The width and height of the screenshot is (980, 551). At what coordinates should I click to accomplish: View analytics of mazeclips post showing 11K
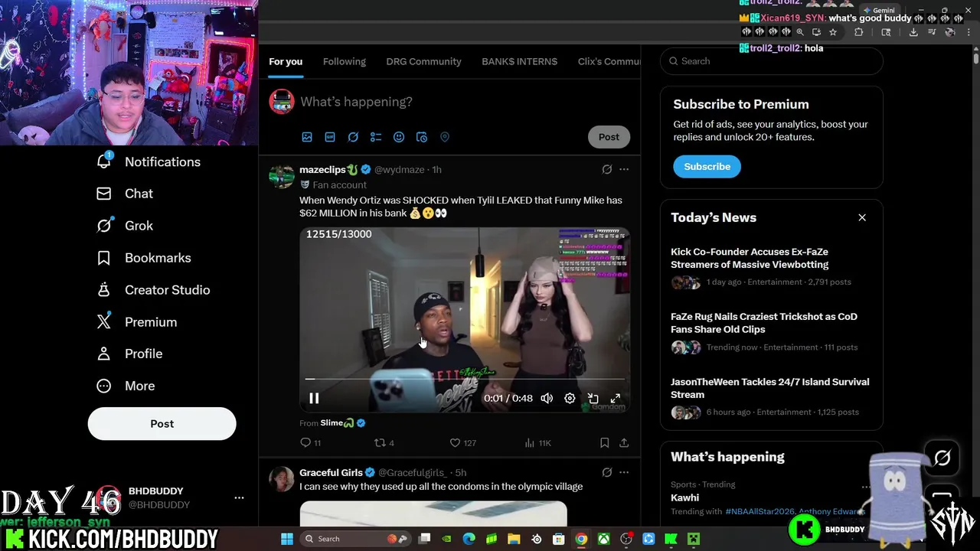538,442
